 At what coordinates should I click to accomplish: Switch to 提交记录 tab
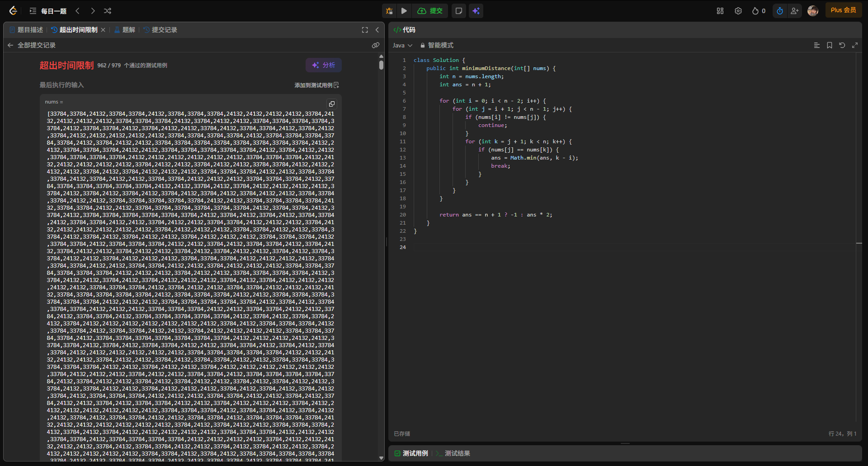[x=160, y=30]
